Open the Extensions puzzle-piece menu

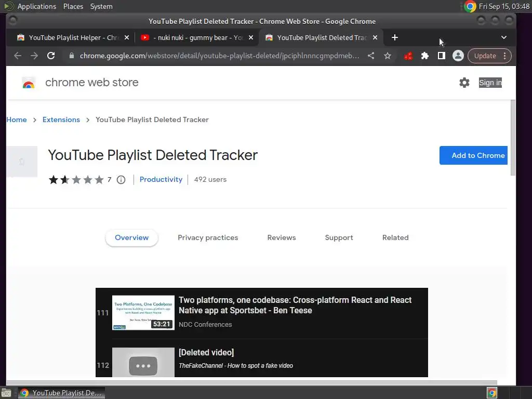(425, 56)
